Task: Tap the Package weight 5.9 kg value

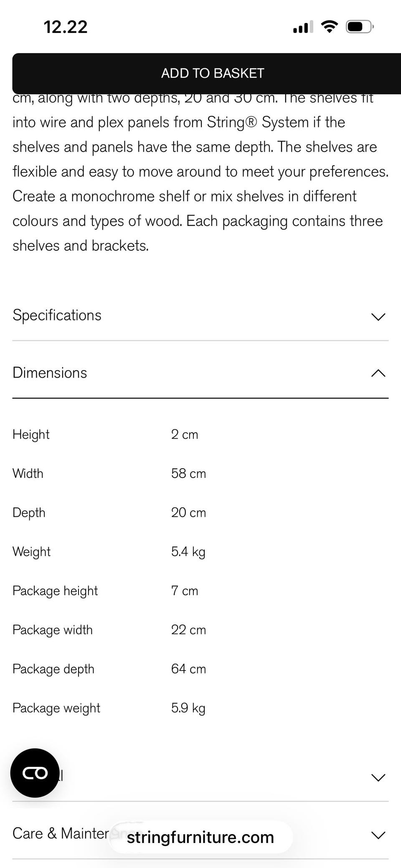Action: pos(188,708)
